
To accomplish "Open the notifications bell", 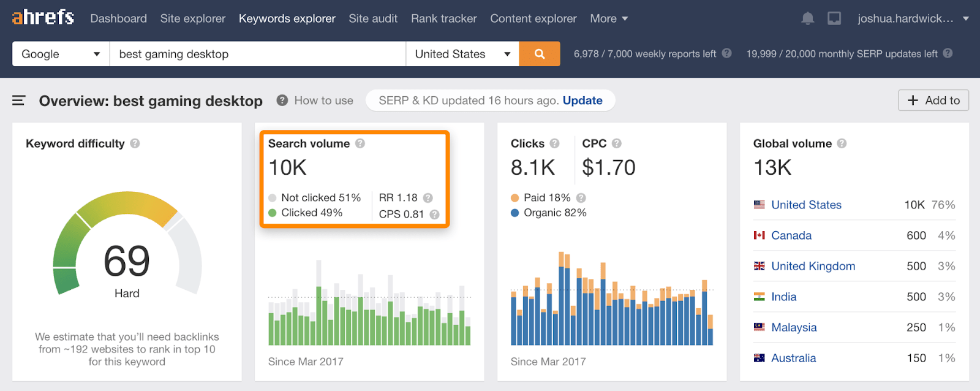I will pos(808,18).
